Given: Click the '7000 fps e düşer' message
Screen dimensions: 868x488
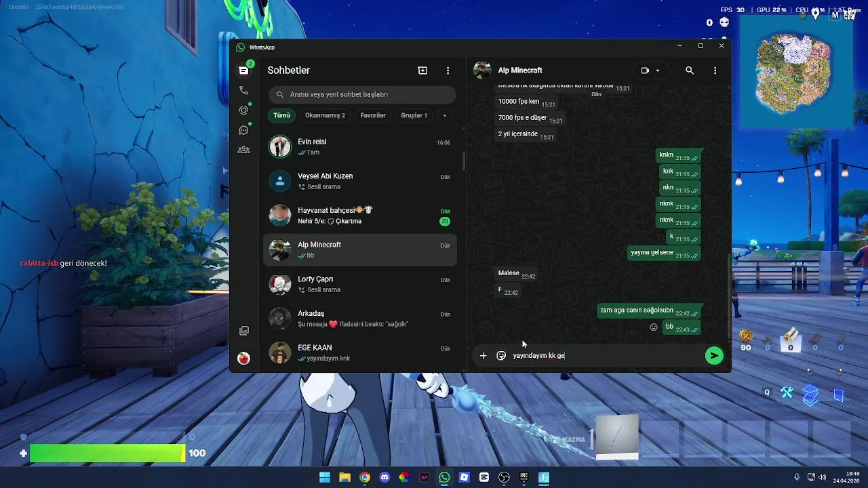Looking at the screenshot, I should [x=530, y=119].
